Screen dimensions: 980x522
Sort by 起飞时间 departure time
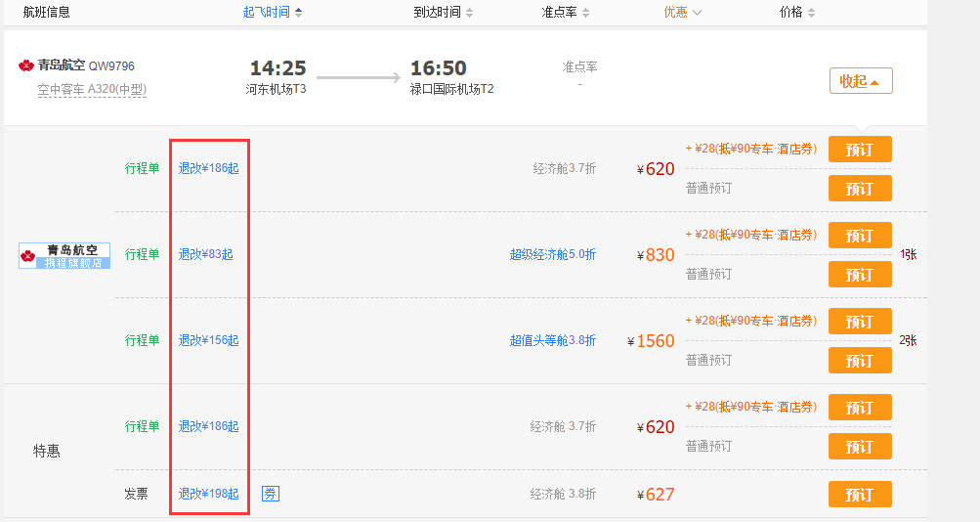273,13
